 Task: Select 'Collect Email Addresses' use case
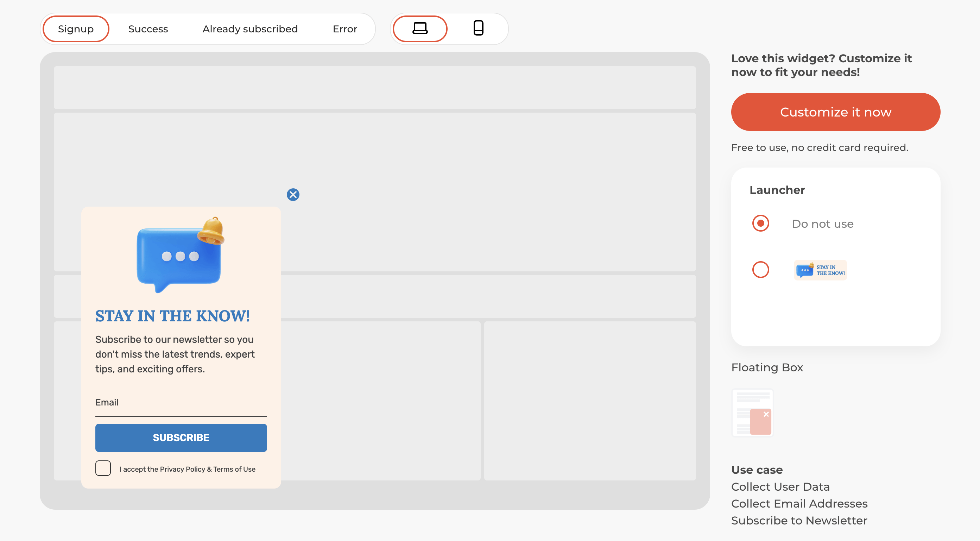pyautogui.click(x=799, y=503)
